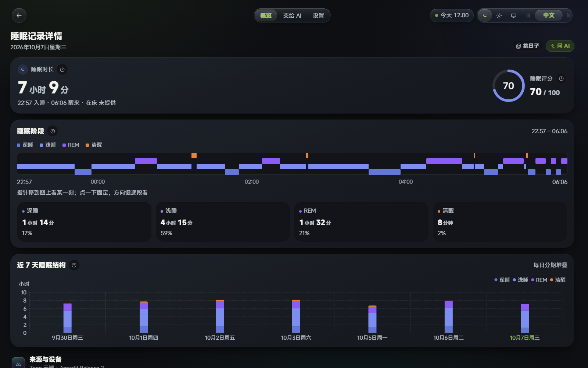Open the 交给 AI tab
Viewport: 588px width, 368px height.
pos(292,15)
